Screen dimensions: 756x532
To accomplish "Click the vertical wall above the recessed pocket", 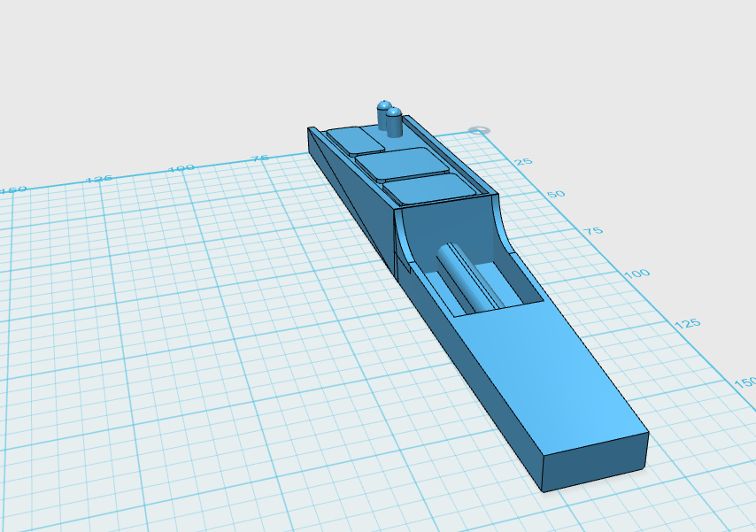I will point(451,226).
